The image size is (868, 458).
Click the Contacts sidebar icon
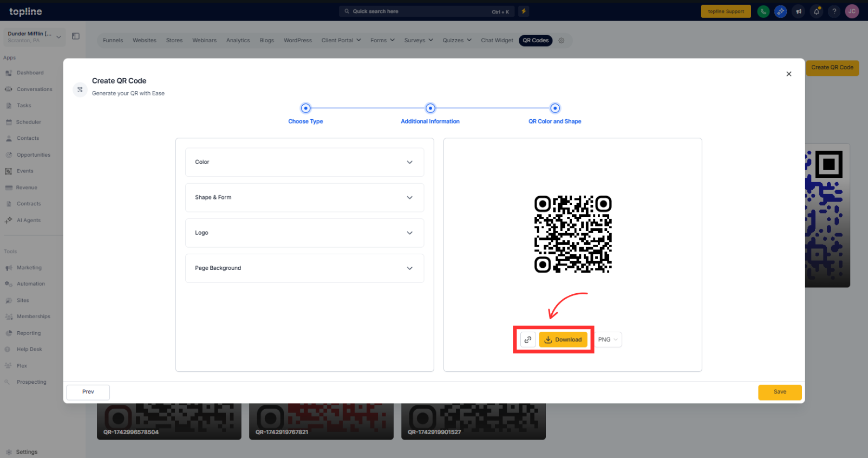point(9,139)
